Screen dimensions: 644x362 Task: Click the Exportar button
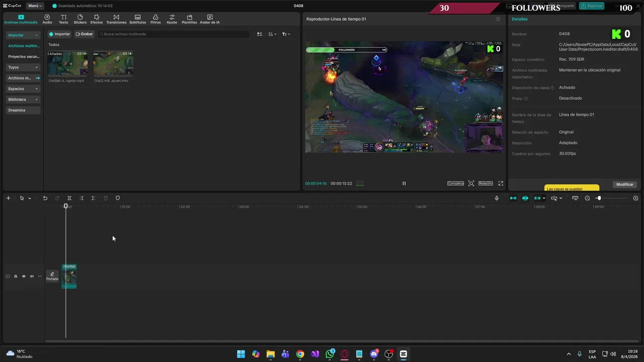(x=591, y=6)
